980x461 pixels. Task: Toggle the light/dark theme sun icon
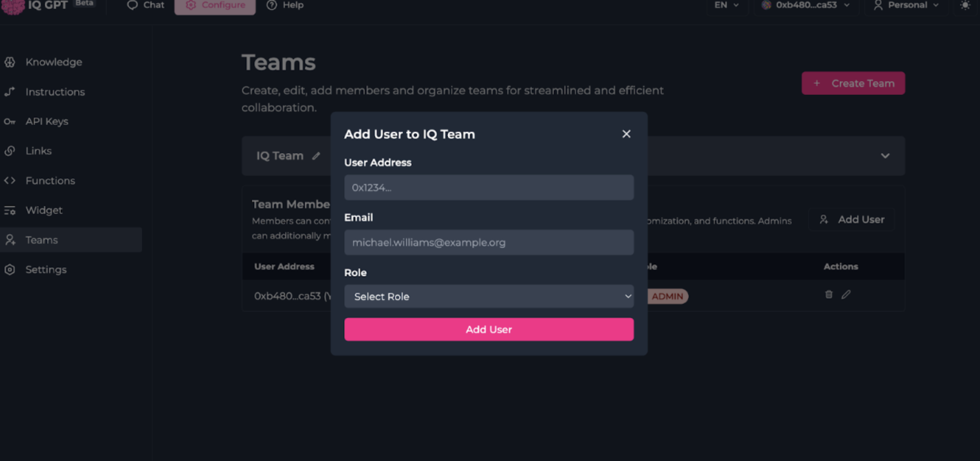tap(965, 5)
